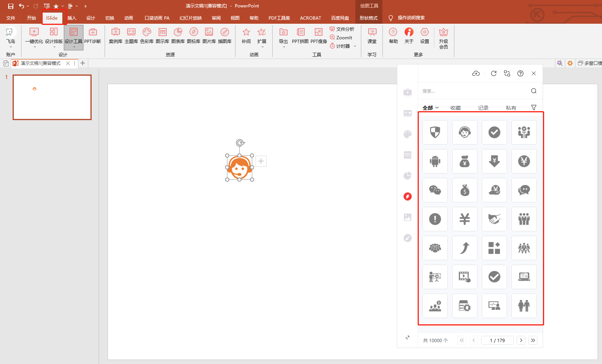Image resolution: width=602 pixels, height=364 pixels.
Task: Add a new document tab with the plus button
Action: click(x=83, y=63)
